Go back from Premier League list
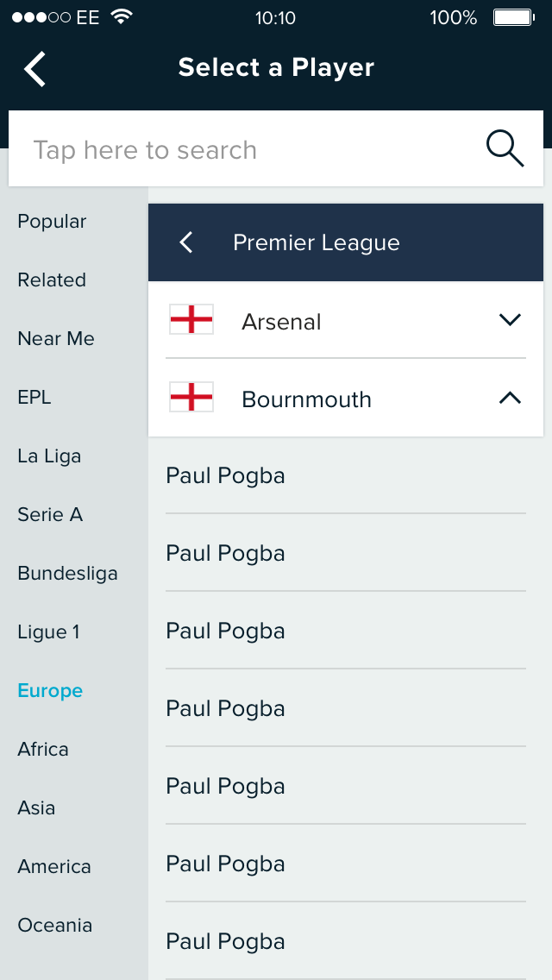 coord(185,243)
